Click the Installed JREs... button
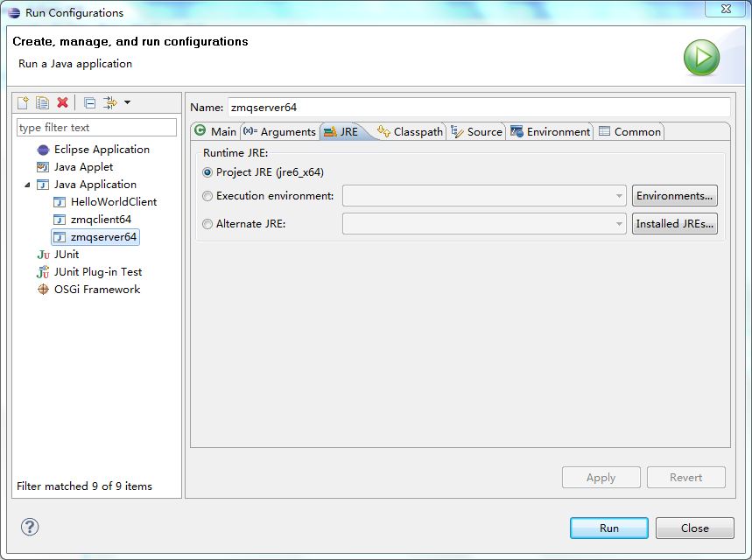Image resolution: width=752 pixels, height=560 pixels. [x=674, y=224]
